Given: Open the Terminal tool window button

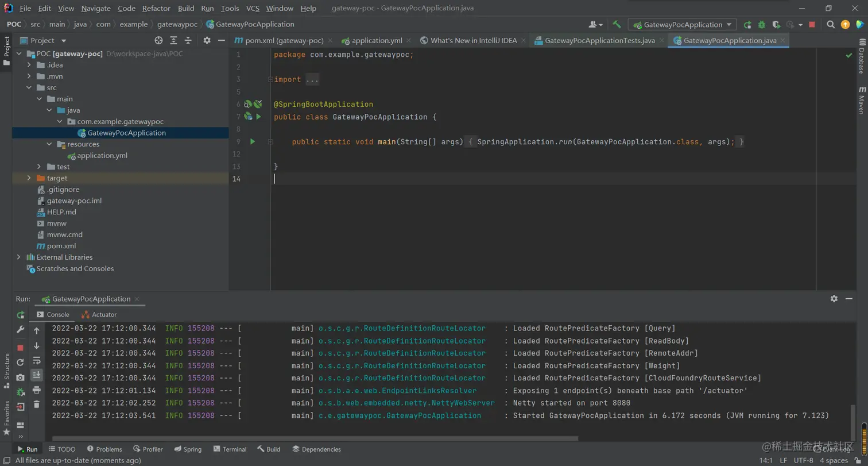Looking at the screenshot, I should [x=229, y=449].
